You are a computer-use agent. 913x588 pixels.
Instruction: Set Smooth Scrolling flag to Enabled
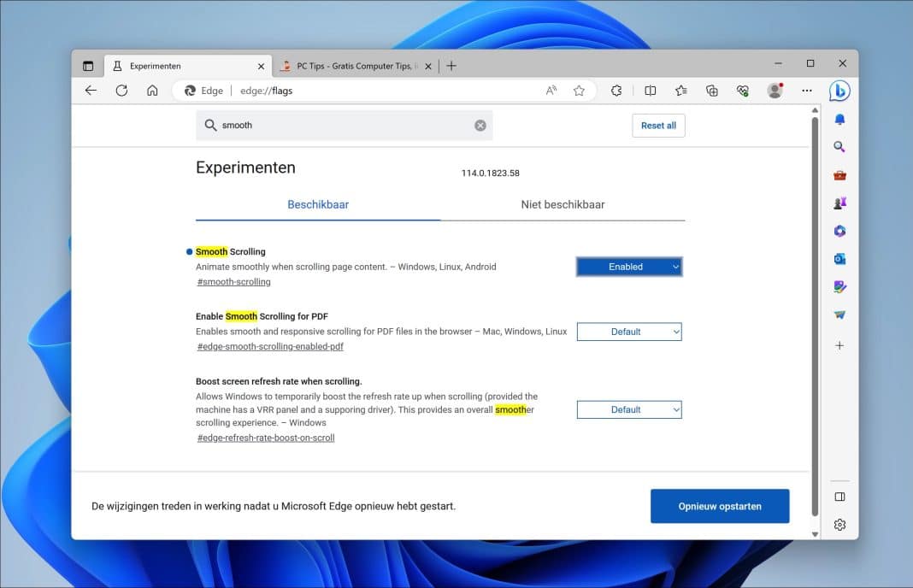click(629, 266)
